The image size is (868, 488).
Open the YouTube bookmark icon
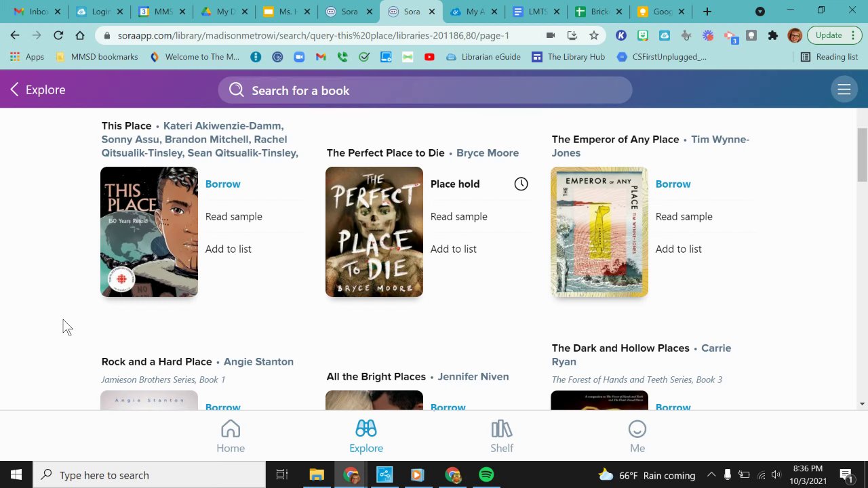tap(429, 57)
